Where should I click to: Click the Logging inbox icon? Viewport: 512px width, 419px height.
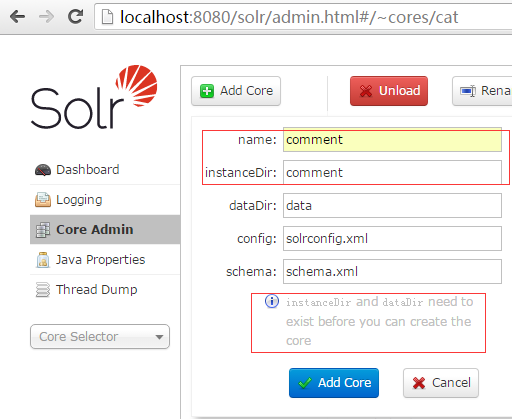point(43,200)
